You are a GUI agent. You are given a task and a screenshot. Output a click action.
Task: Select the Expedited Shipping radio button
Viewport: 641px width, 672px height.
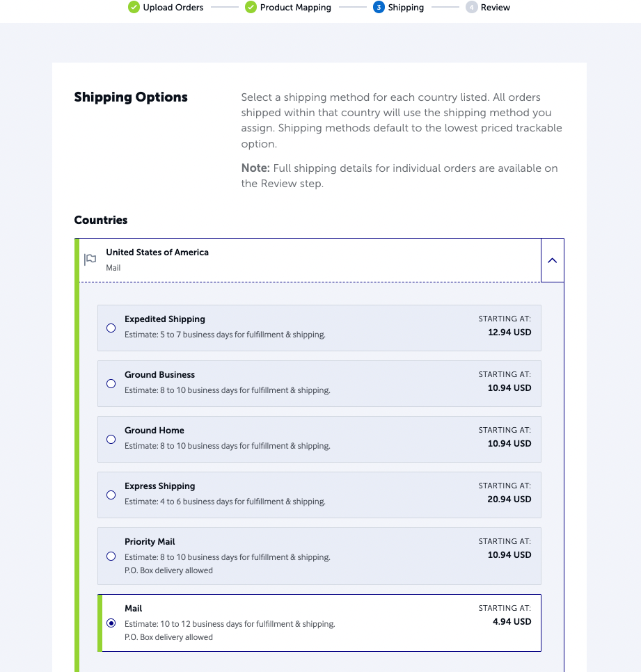coord(111,328)
